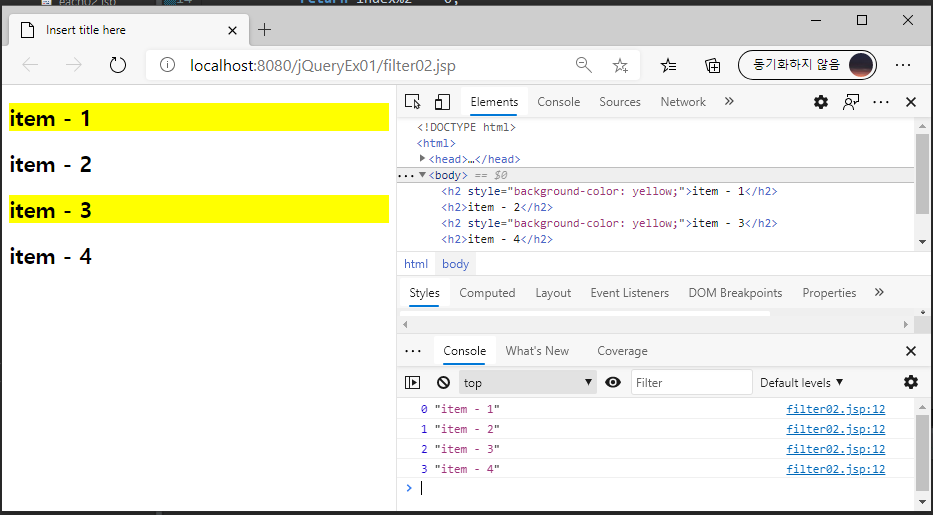
Task: Click the Elements panel vertical scrollbar
Action: 922,174
